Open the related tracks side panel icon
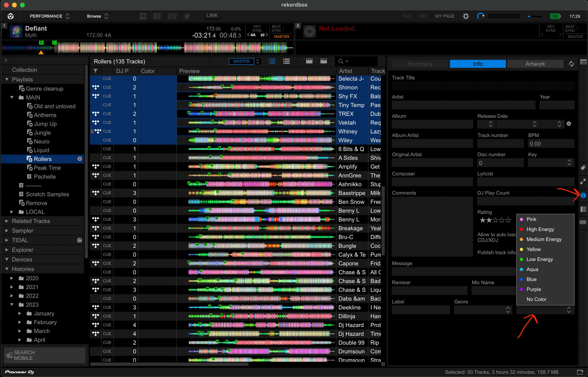 pyautogui.click(x=583, y=181)
